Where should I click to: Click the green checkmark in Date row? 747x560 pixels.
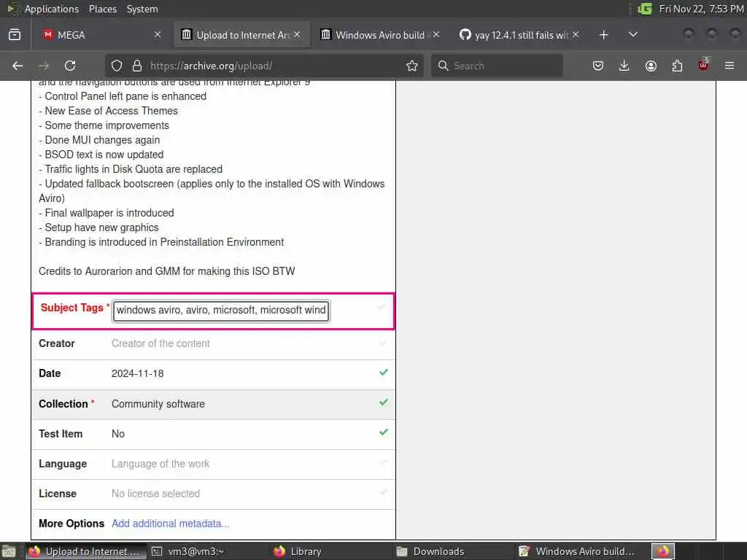[x=384, y=373]
